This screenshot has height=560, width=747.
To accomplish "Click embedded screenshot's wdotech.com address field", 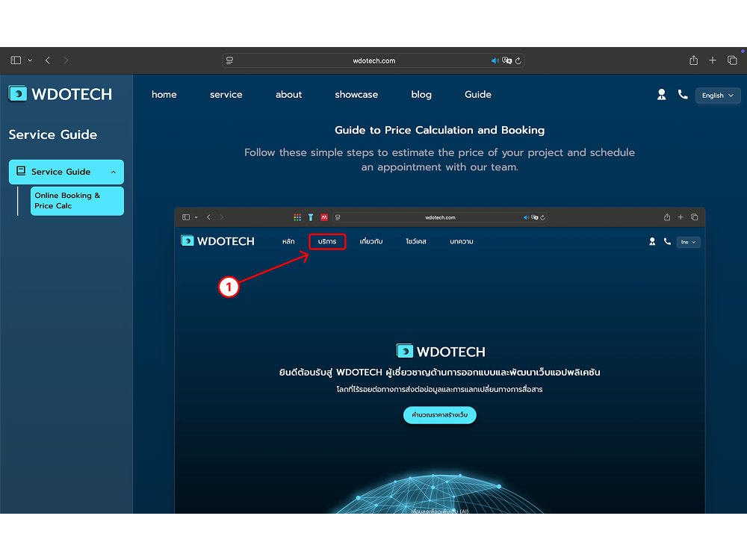I will [x=440, y=217].
